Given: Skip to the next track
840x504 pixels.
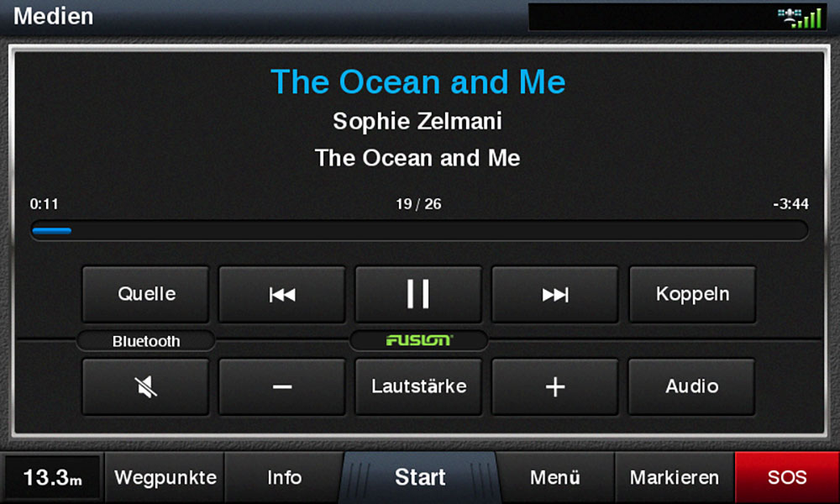Looking at the screenshot, I should [x=555, y=295].
